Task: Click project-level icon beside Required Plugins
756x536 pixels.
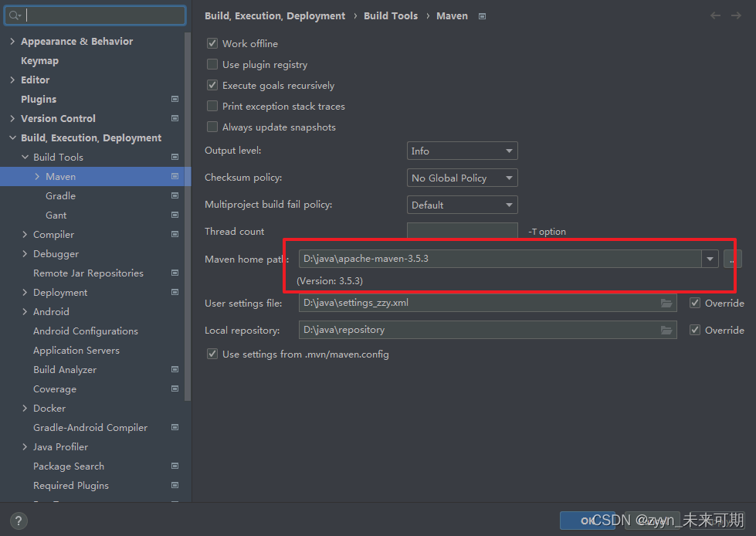Action: click(x=175, y=485)
